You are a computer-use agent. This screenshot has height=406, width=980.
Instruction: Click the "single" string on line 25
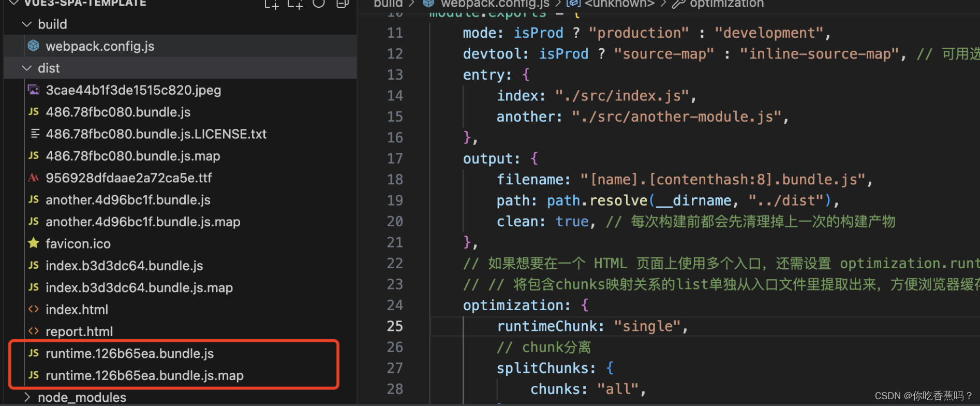pyautogui.click(x=647, y=326)
